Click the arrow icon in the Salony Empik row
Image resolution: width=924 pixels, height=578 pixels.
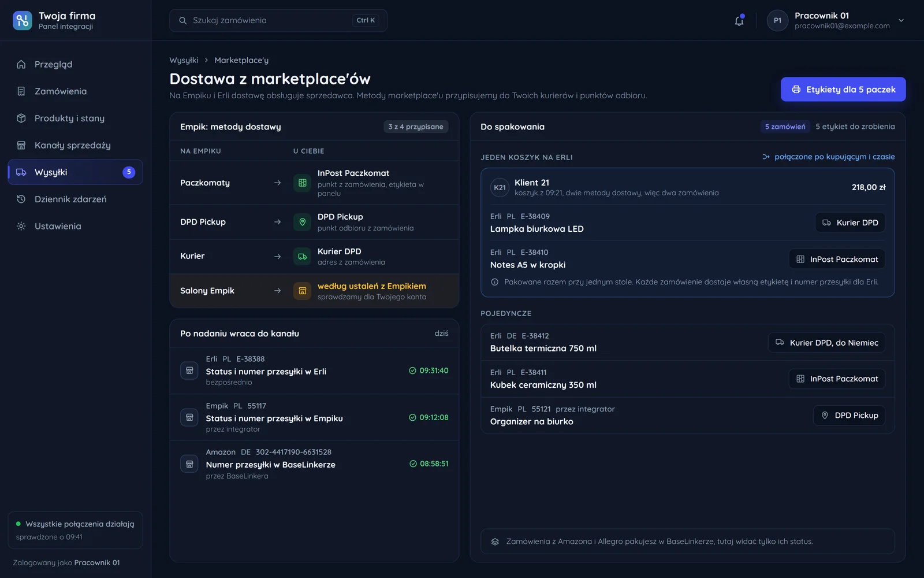(277, 291)
